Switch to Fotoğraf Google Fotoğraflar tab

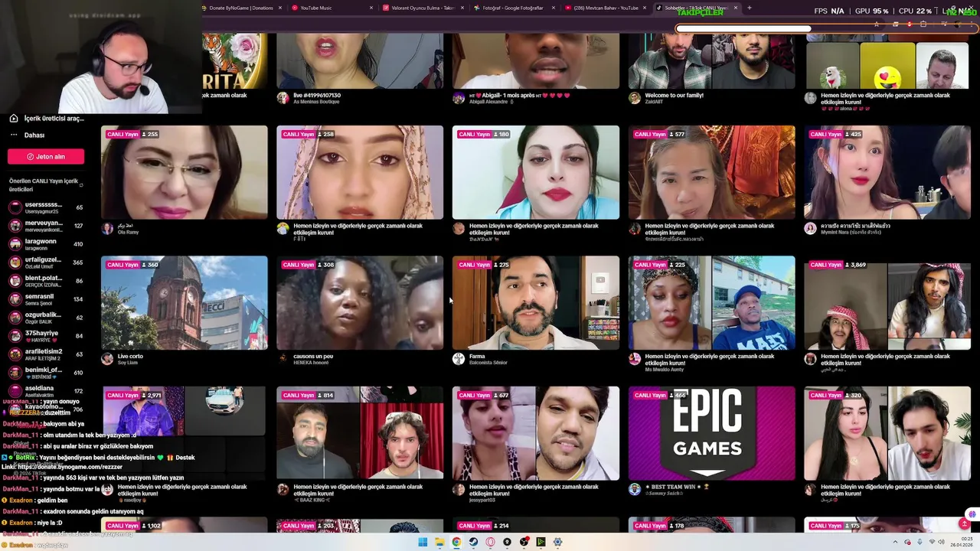[514, 8]
